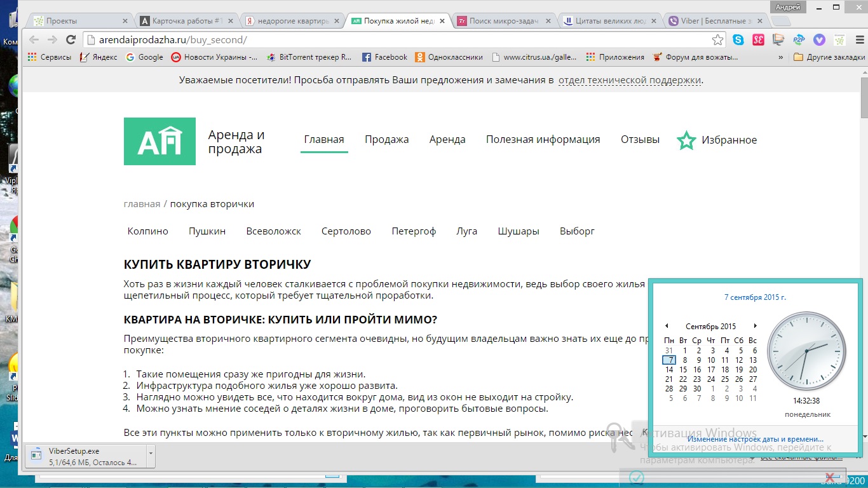This screenshot has height=488, width=868.
Task: Click the green AП site logo
Action: tap(159, 141)
